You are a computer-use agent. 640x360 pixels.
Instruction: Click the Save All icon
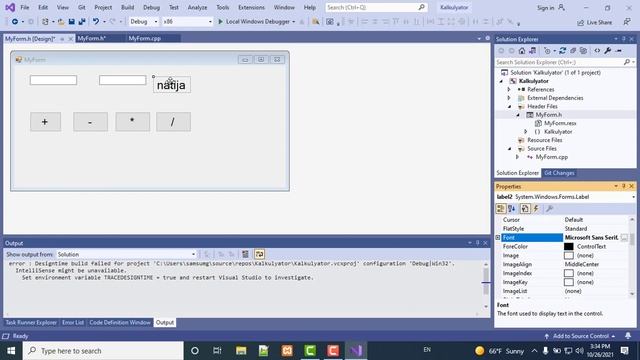pyautogui.click(x=82, y=22)
